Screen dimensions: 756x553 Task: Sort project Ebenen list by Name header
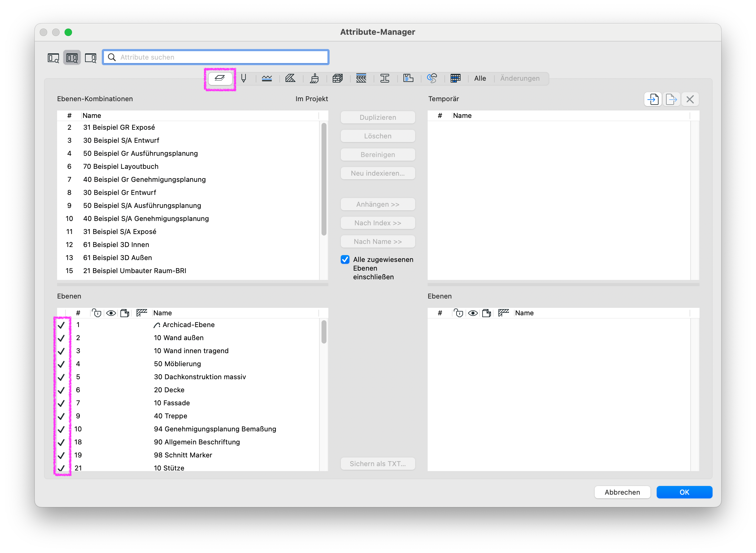235,313
